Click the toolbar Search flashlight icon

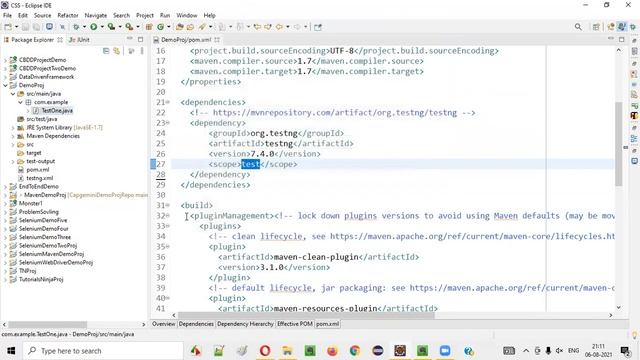click(x=202, y=27)
